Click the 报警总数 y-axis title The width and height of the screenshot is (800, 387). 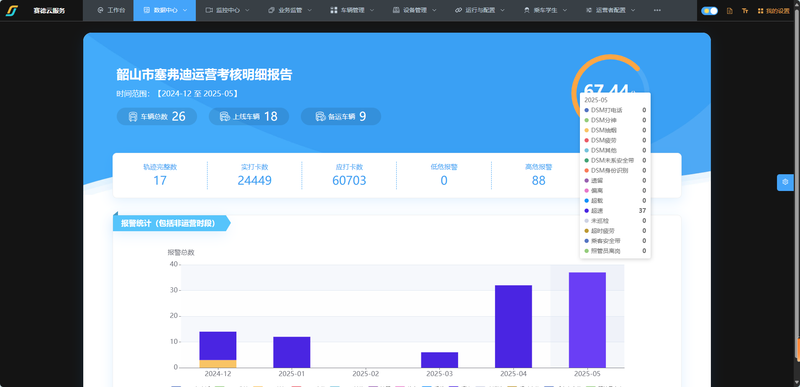[x=181, y=252]
